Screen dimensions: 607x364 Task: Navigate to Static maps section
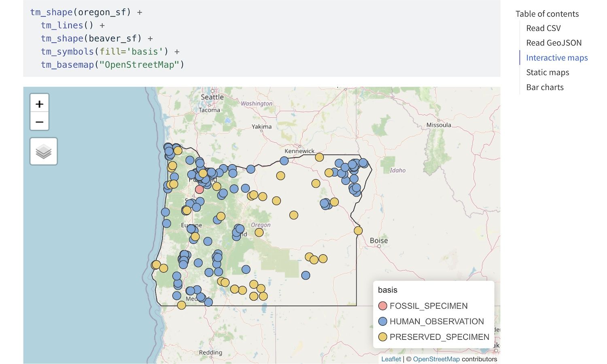pyautogui.click(x=548, y=72)
